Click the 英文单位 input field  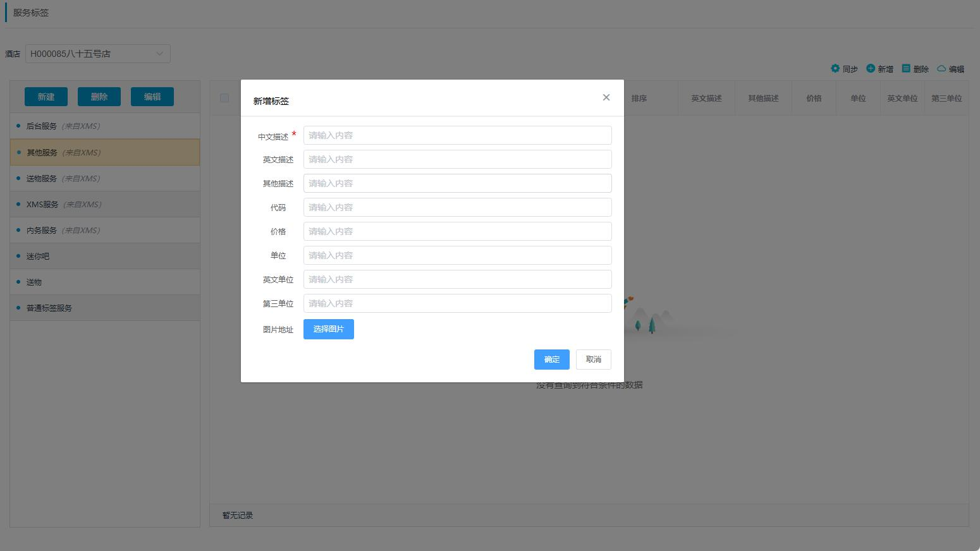click(457, 279)
